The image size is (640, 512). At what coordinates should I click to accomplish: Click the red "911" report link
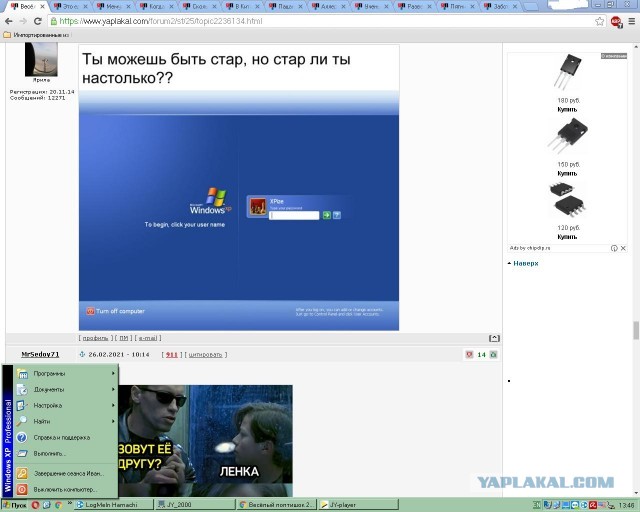pyautogui.click(x=172, y=355)
